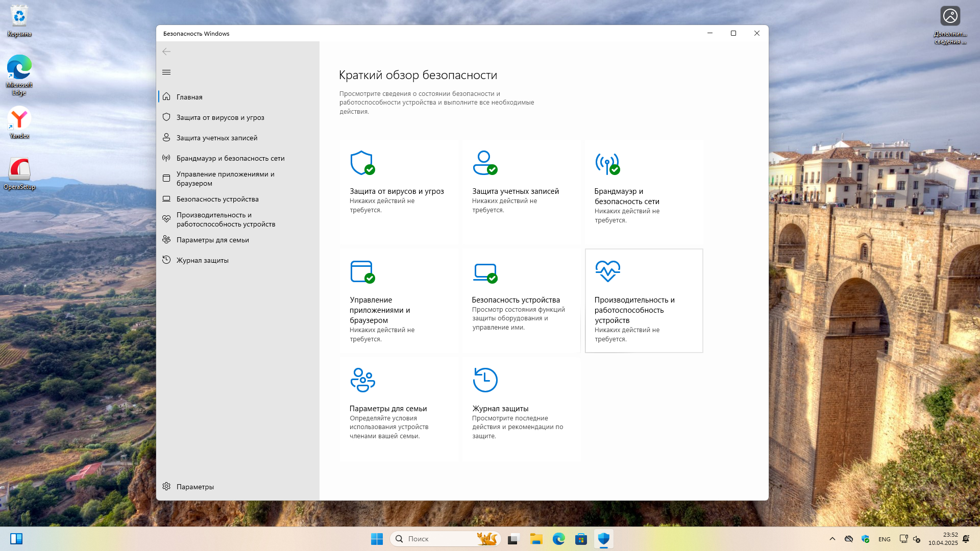Open the ENG language switcher in taskbar
Screen dimensions: 980x551
tap(884, 539)
